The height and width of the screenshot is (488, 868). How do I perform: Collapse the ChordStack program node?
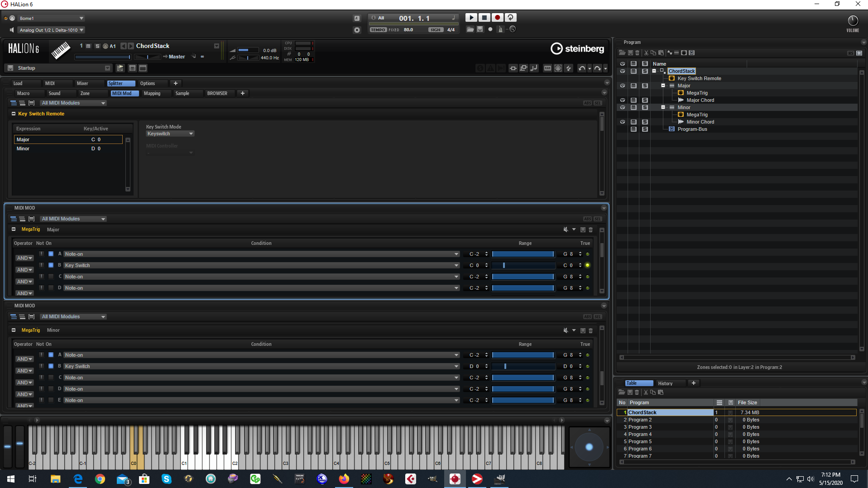tap(654, 71)
